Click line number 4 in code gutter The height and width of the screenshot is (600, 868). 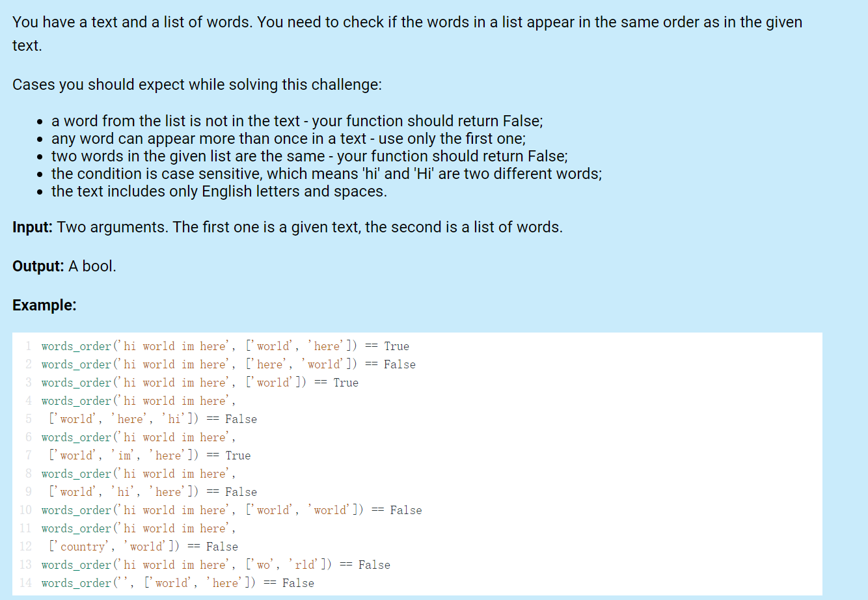tap(29, 401)
